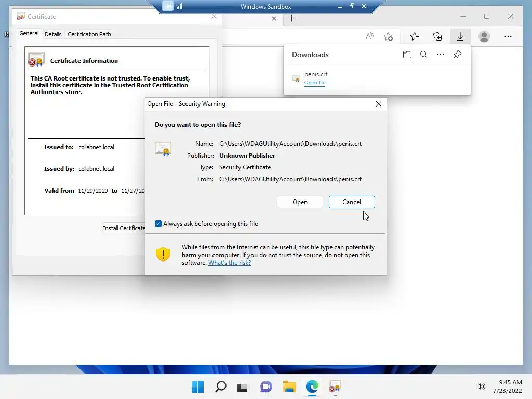The height and width of the screenshot is (399, 532).
Task: Open the profile avatar icon in Edge
Action: tap(484, 36)
